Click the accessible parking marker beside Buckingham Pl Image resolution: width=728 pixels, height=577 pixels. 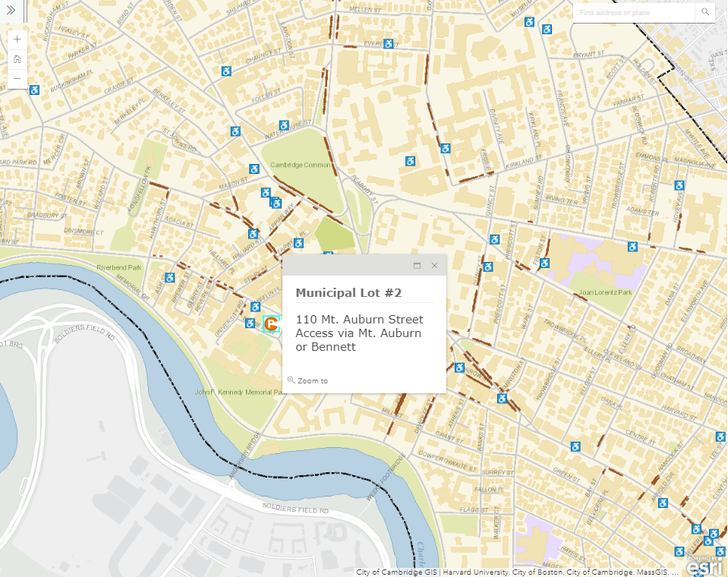[34, 90]
